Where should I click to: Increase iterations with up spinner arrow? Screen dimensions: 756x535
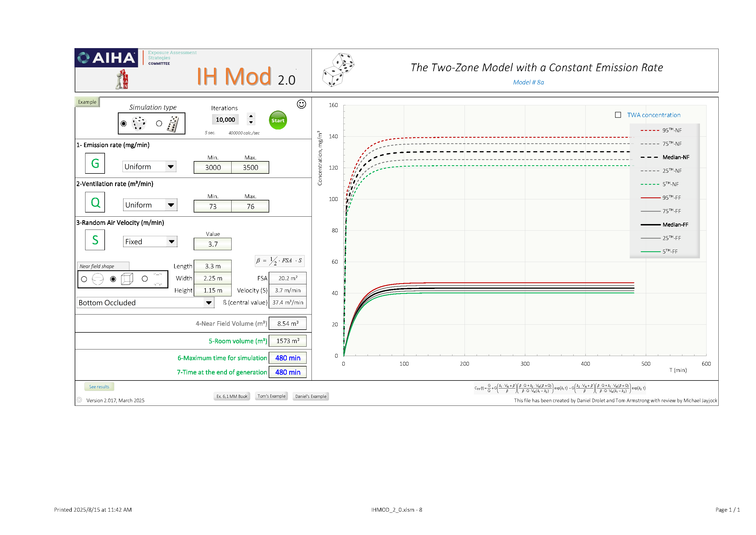(x=251, y=116)
